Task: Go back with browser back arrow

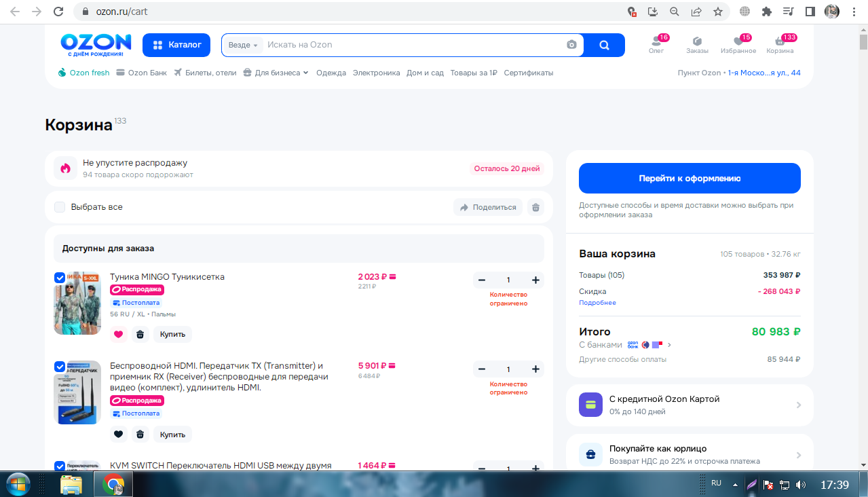Action: (16, 12)
